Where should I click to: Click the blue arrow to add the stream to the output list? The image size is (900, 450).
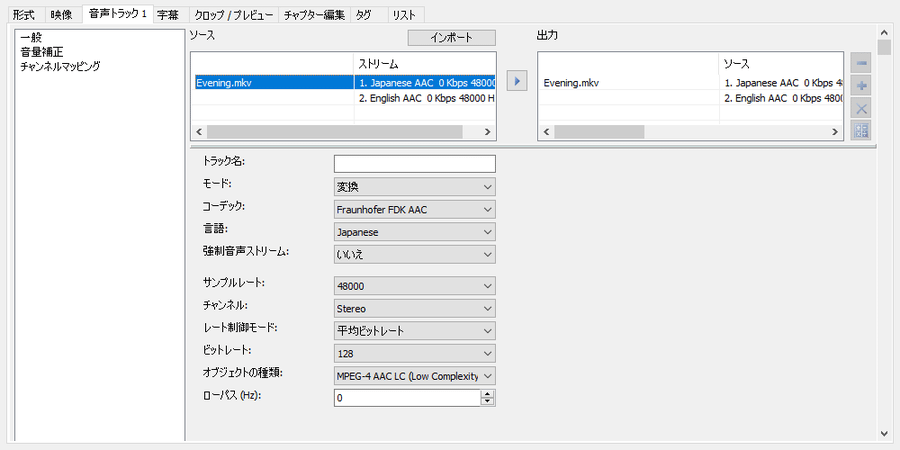coord(517,82)
